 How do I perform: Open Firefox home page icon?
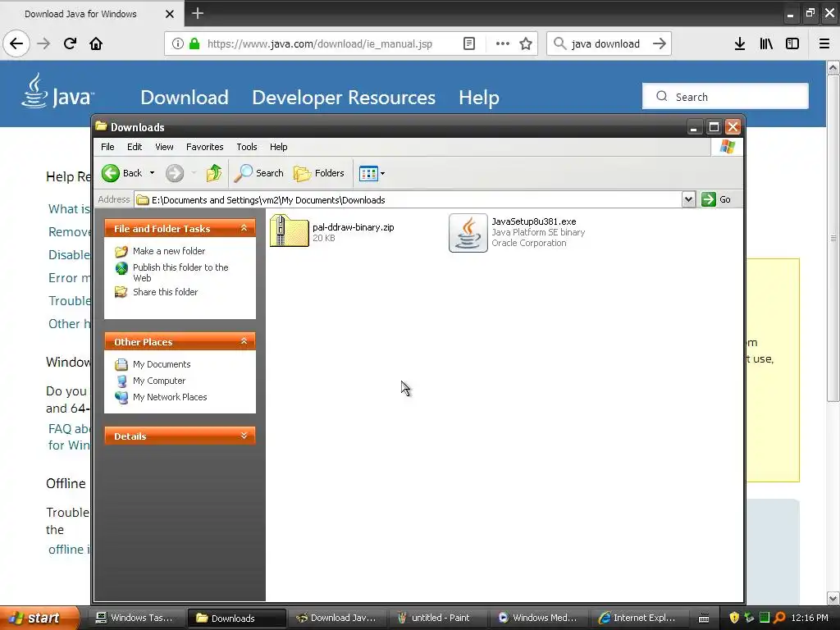click(96, 43)
